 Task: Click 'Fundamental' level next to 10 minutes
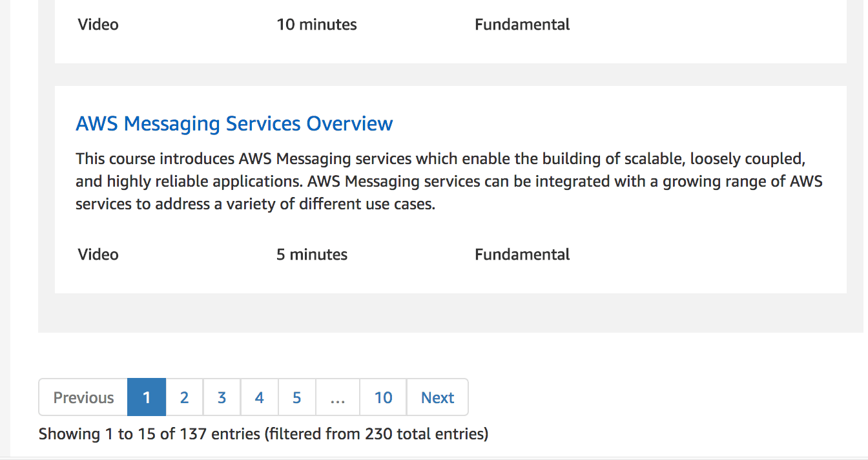click(x=522, y=25)
